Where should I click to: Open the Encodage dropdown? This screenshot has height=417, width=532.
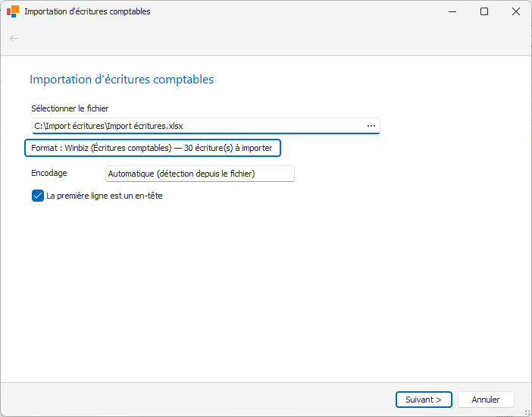pyautogui.click(x=199, y=174)
